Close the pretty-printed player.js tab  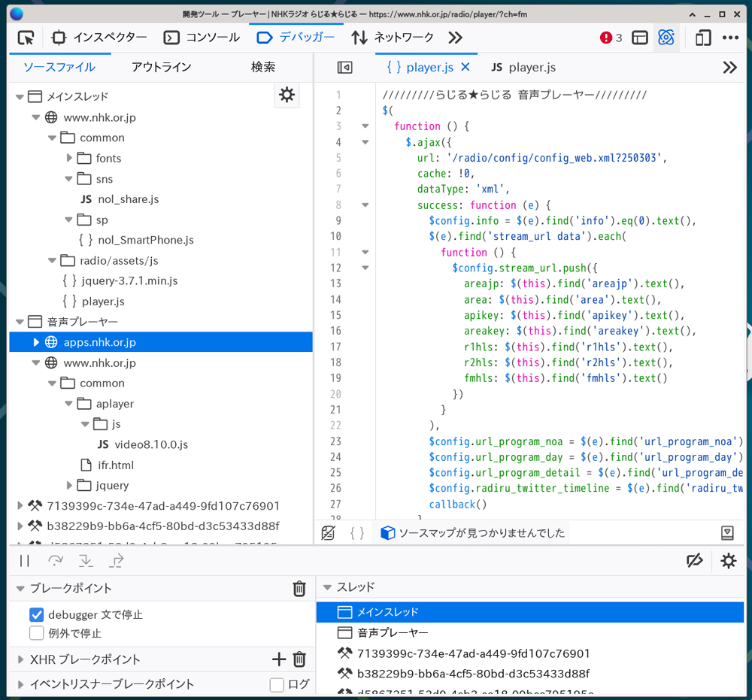click(x=465, y=67)
